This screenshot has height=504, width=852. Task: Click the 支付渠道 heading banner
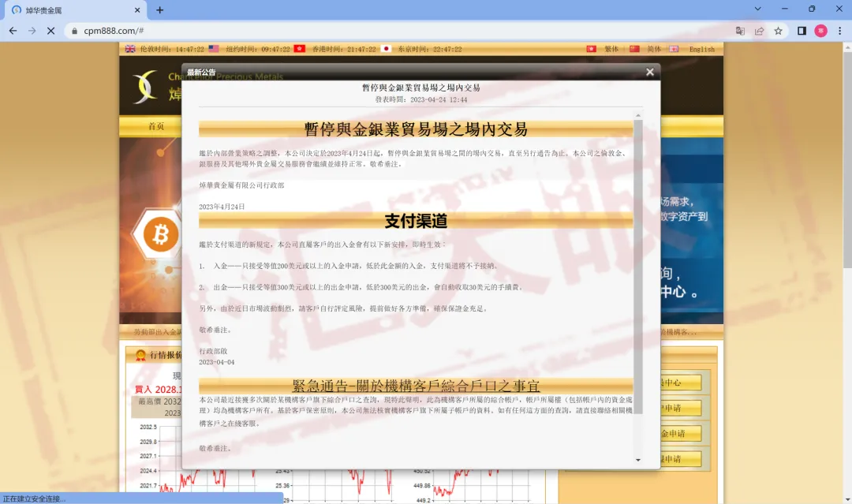(416, 221)
